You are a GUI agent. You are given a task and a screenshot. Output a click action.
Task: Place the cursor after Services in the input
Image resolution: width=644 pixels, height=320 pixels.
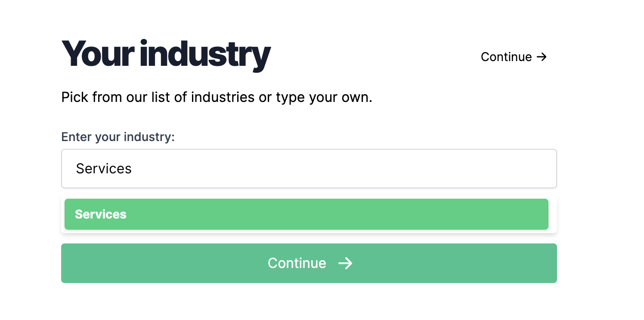click(133, 169)
